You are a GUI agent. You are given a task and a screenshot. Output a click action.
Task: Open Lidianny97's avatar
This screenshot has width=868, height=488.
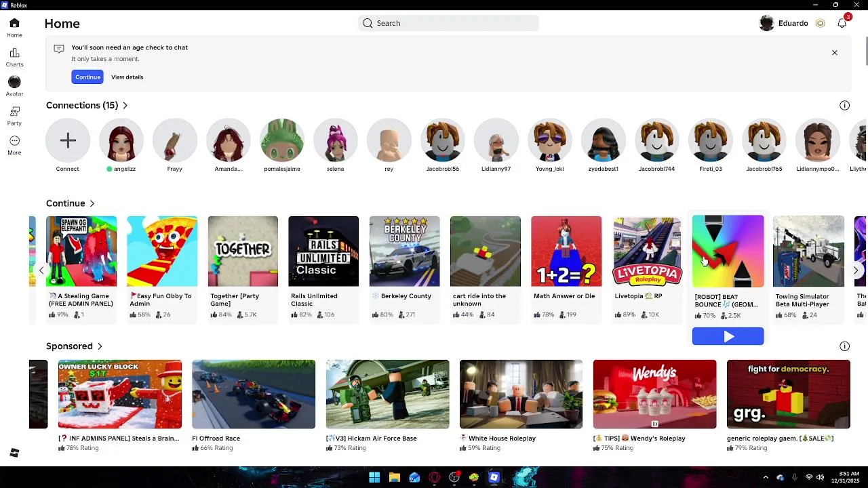tap(496, 140)
